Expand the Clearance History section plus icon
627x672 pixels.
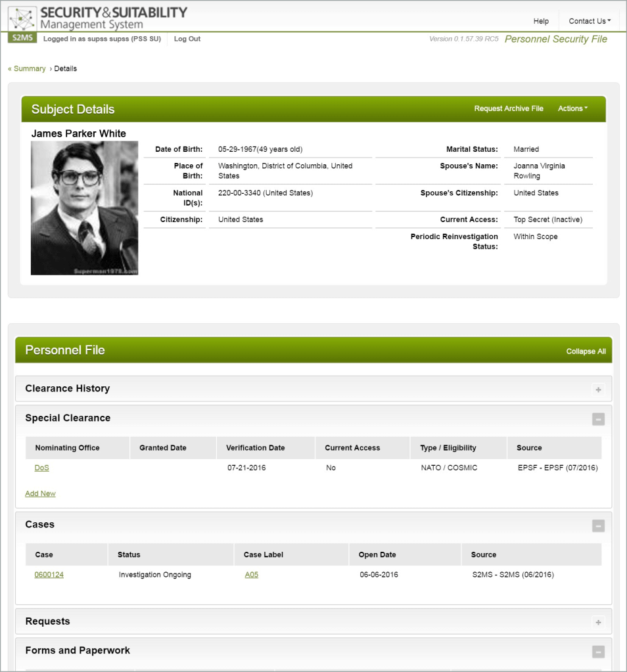[598, 390]
